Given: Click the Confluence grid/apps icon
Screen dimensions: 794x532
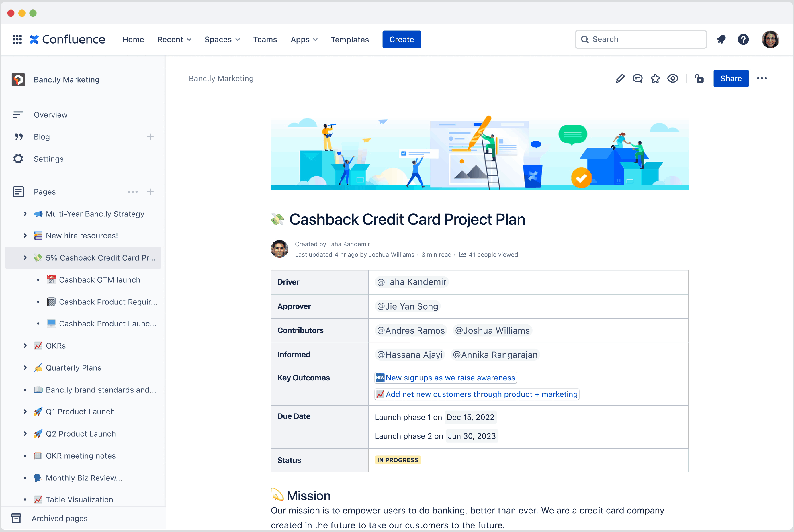Looking at the screenshot, I should [17, 39].
